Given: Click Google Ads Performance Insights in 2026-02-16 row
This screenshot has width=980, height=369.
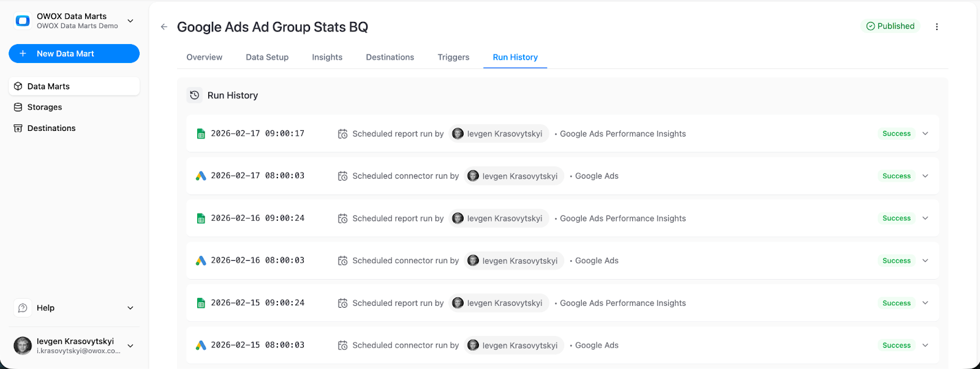Looking at the screenshot, I should coord(623,218).
